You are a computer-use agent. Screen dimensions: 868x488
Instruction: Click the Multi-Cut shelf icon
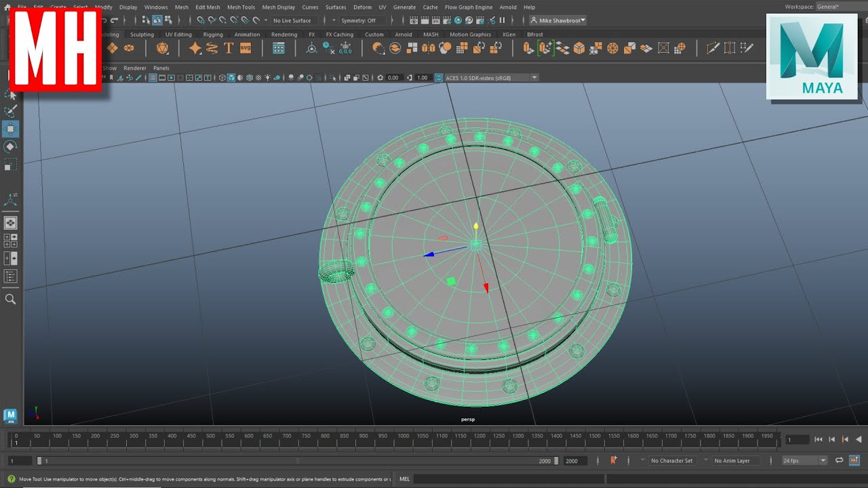pos(713,48)
